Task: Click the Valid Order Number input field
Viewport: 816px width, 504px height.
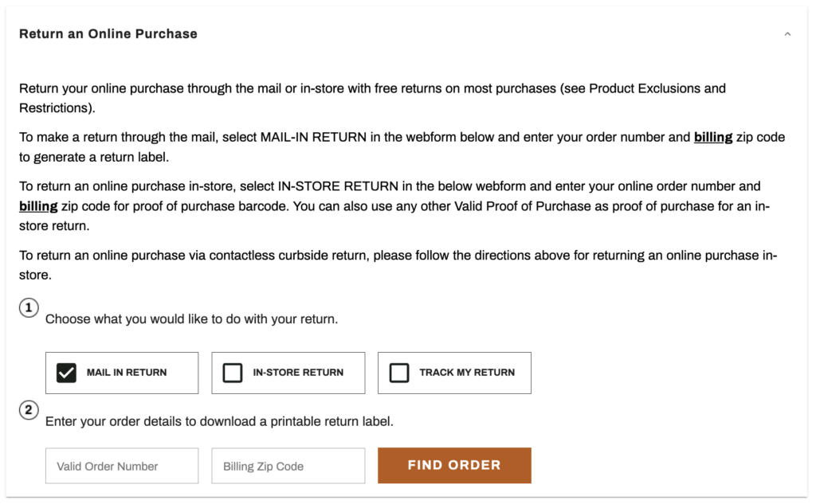Action: tap(121, 465)
